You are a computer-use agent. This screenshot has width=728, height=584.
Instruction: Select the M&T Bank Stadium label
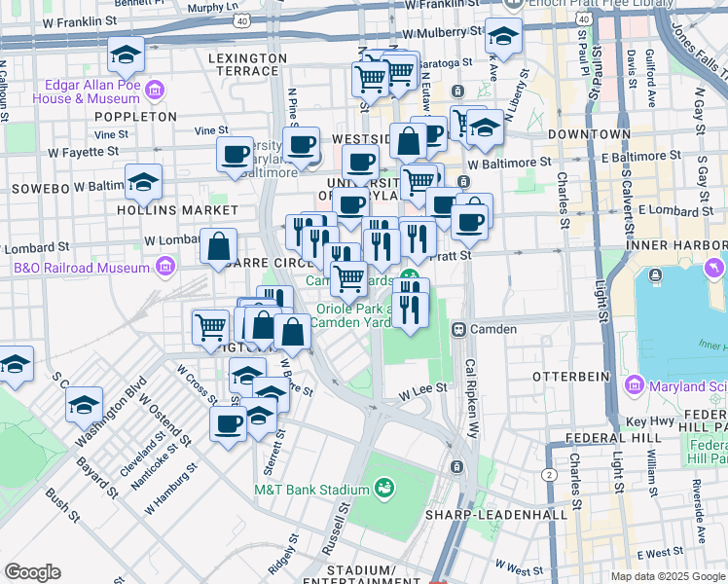(312, 490)
